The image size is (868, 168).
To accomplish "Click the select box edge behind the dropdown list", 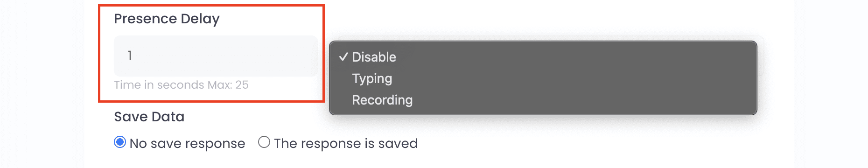I will (761, 56).
